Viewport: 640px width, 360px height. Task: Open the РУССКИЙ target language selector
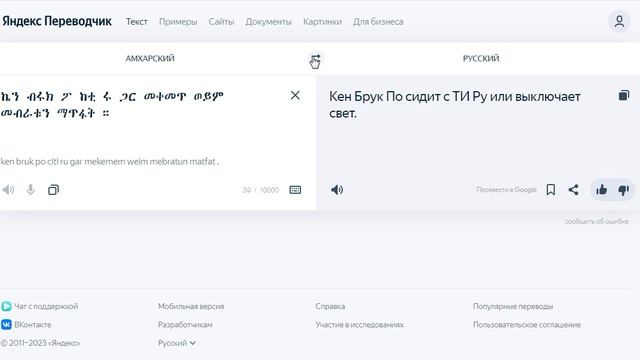tap(481, 58)
